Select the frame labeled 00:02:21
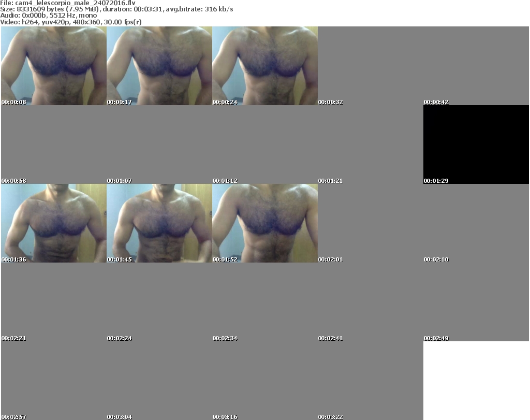 [x=54, y=302]
